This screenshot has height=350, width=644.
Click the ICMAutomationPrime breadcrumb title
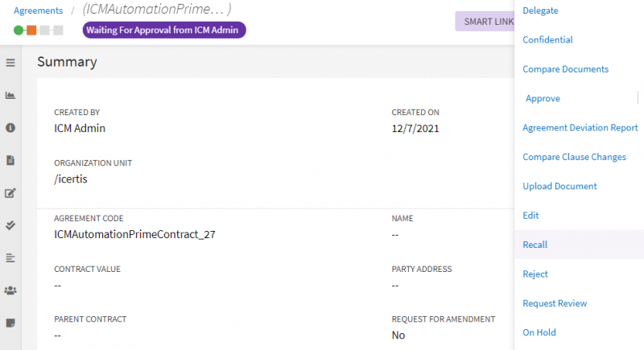tap(156, 9)
